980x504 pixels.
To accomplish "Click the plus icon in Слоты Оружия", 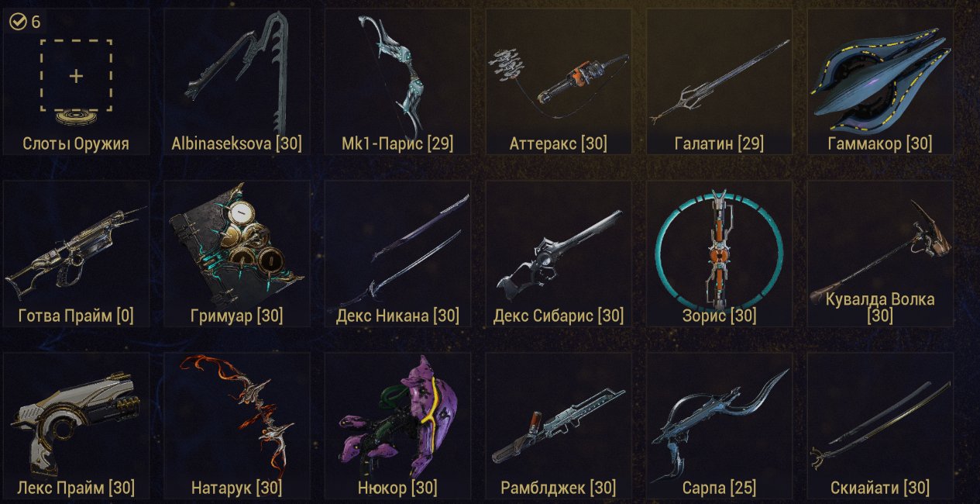I will pos(76,76).
